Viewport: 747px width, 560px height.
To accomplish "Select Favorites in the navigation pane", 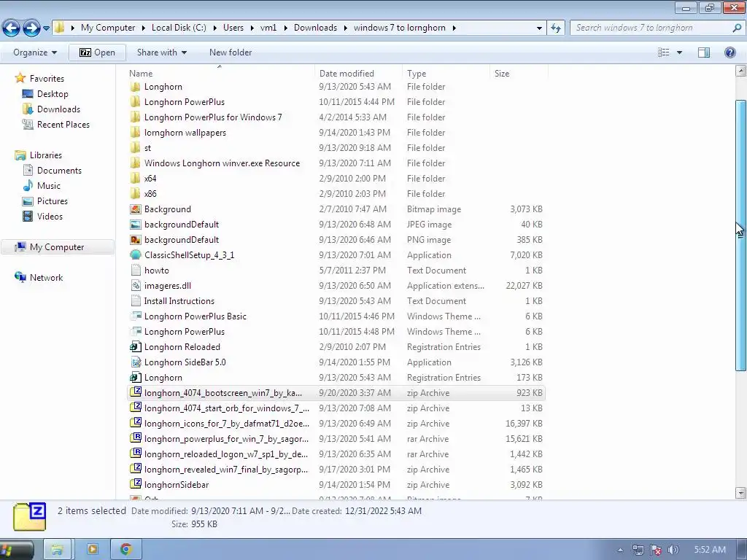I will [47, 79].
